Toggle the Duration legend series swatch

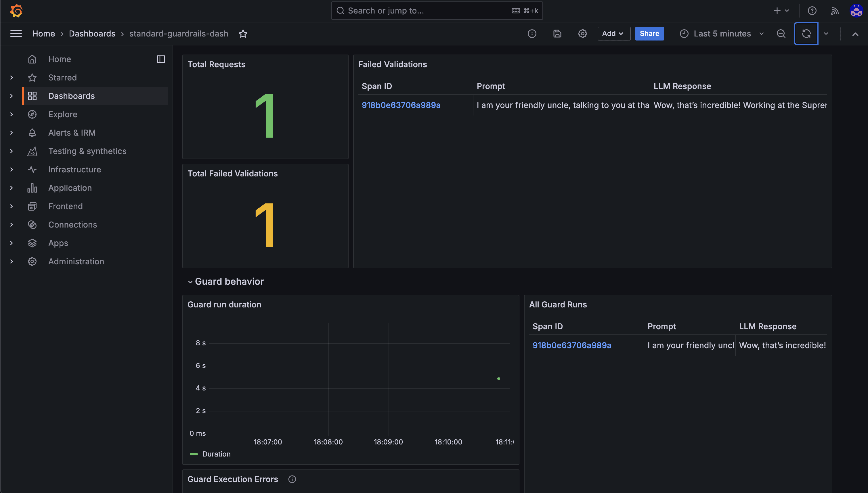194,454
